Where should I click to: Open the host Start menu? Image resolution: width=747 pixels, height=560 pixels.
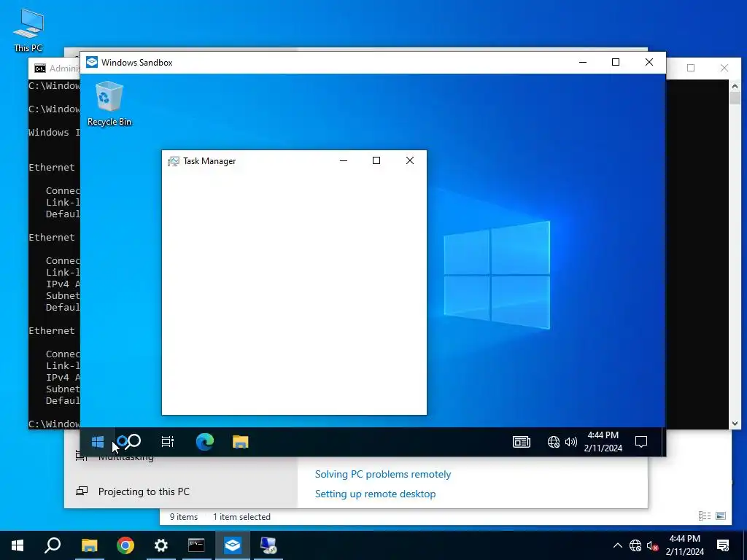pos(18,545)
